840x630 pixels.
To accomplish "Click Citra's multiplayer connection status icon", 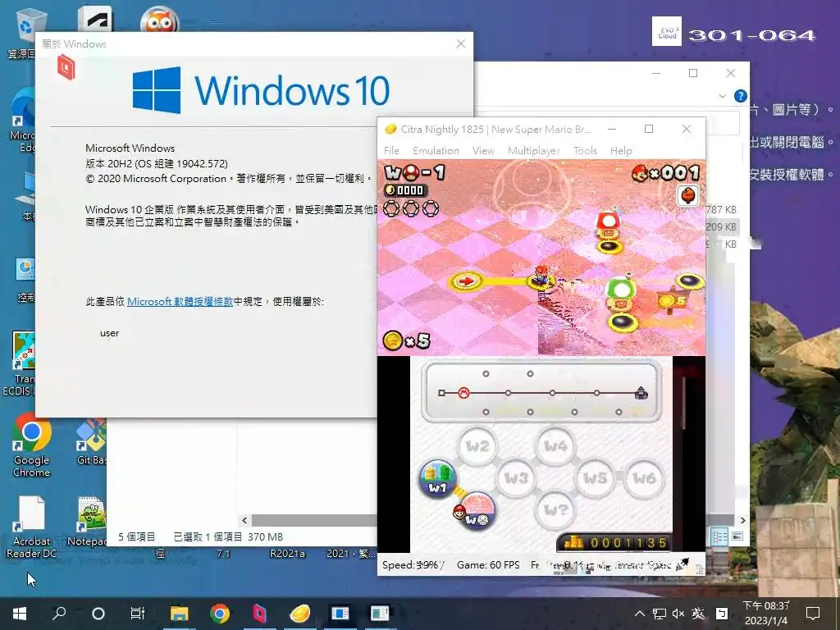I will (683, 564).
